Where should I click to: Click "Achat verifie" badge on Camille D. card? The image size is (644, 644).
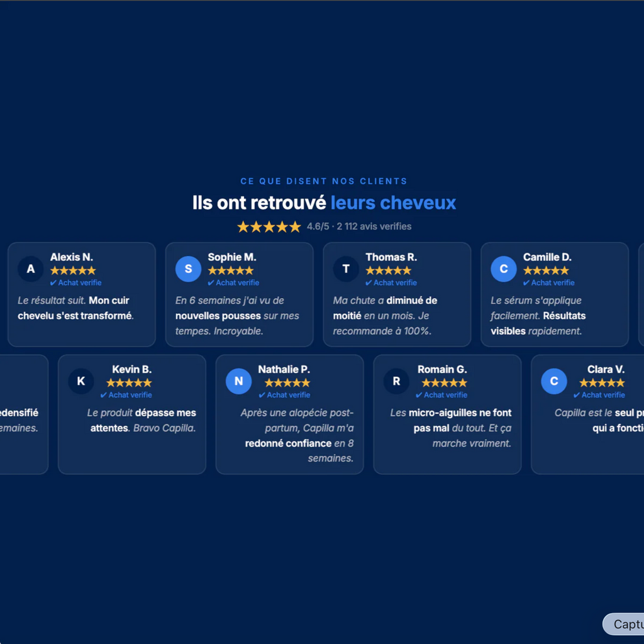pyautogui.click(x=549, y=282)
